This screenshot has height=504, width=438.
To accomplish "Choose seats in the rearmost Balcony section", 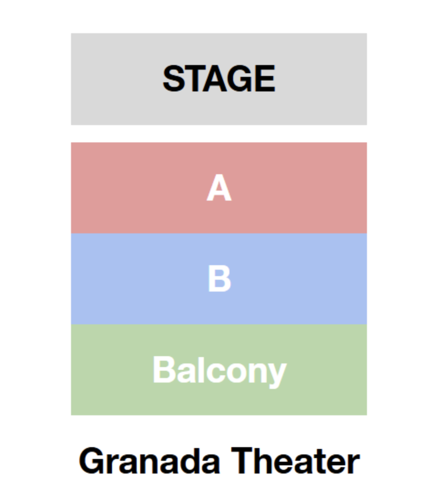I will pos(219,370).
